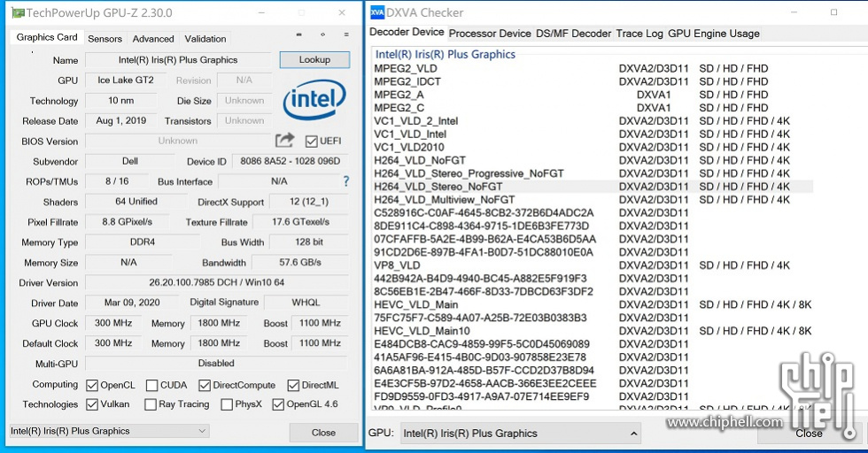Select the H264_VLD_Multiview_NoFGT row
Viewport: 868px width, 453px height.
(x=593, y=200)
